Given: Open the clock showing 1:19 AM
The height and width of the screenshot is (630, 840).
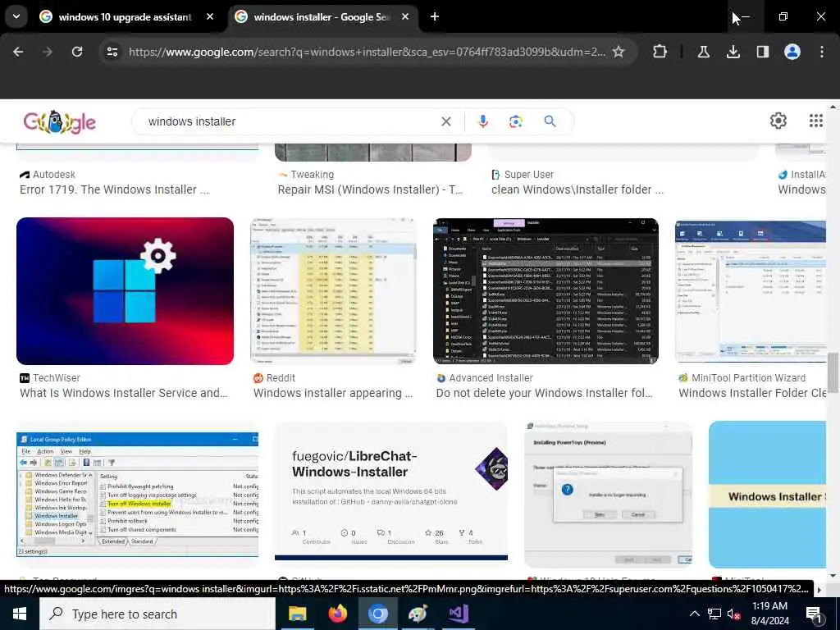Looking at the screenshot, I should pyautogui.click(x=769, y=614).
